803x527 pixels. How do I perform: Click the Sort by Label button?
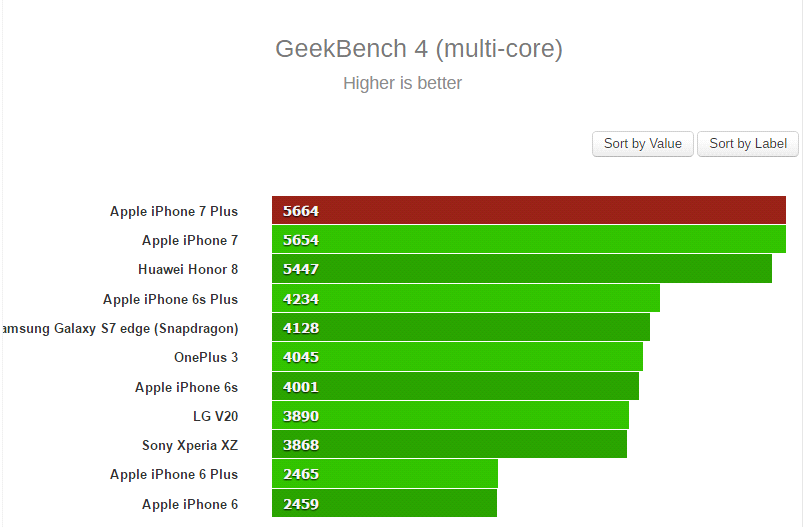(748, 144)
